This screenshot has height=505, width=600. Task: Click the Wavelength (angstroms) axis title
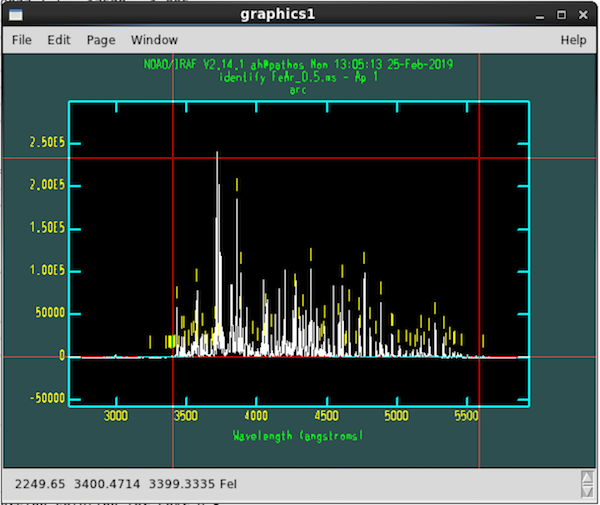[298, 436]
